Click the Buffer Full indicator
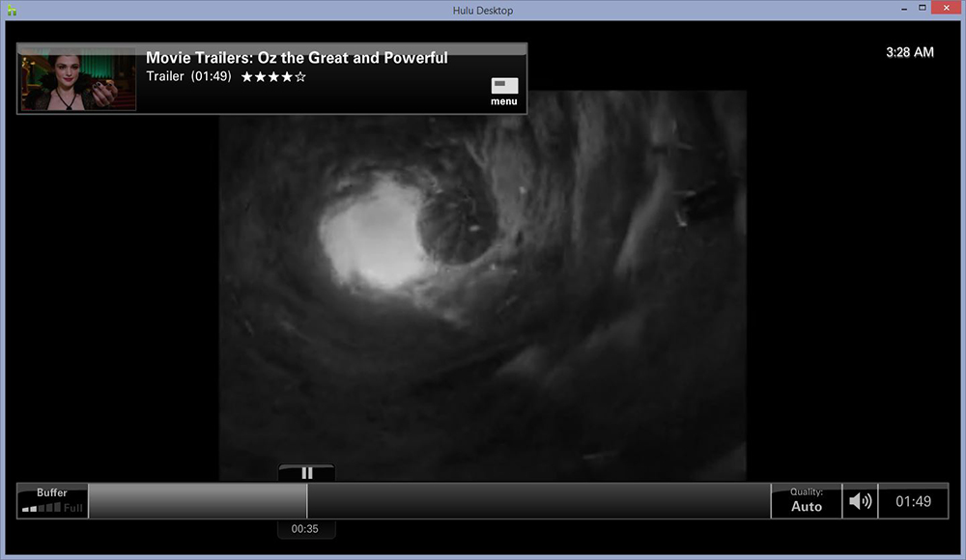The image size is (966, 560). pyautogui.click(x=52, y=500)
